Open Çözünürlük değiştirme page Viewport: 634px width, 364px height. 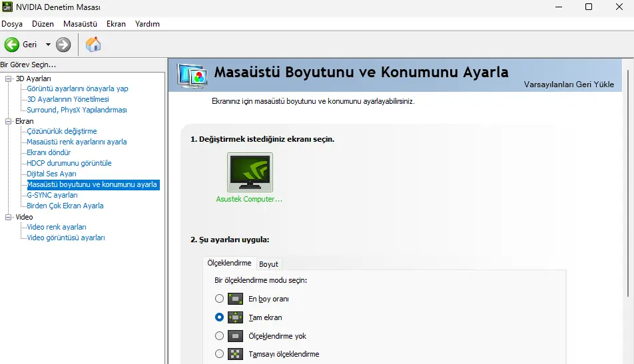62,131
